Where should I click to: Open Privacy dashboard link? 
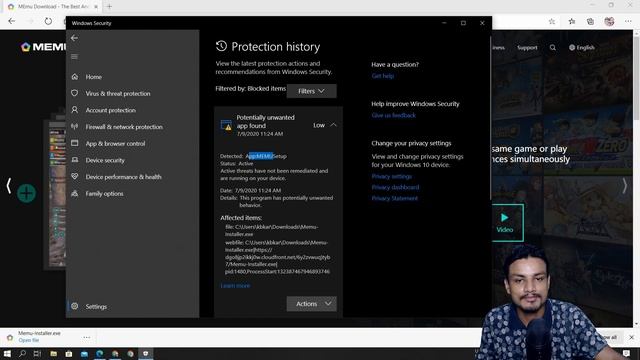395,187
